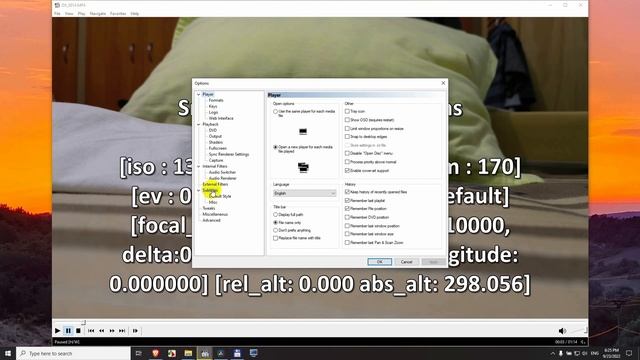Open the Windows Start menu
The image size is (640, 360).
(8, 353)
